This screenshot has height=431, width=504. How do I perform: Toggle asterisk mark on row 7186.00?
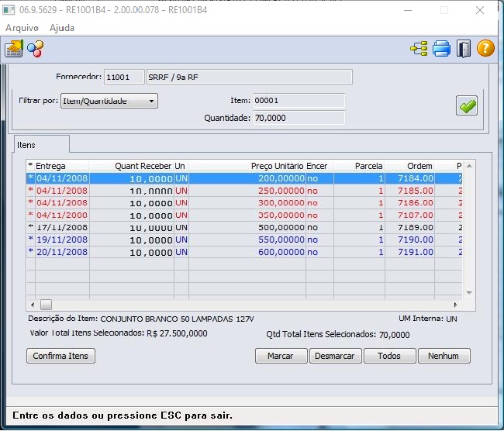tap(30, 203)
